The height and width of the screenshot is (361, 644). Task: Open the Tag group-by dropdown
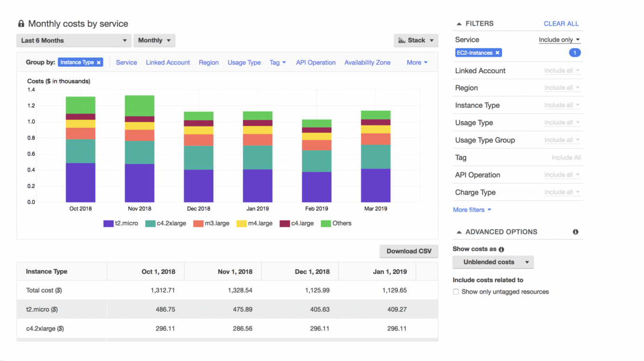[x=278, y=62]
